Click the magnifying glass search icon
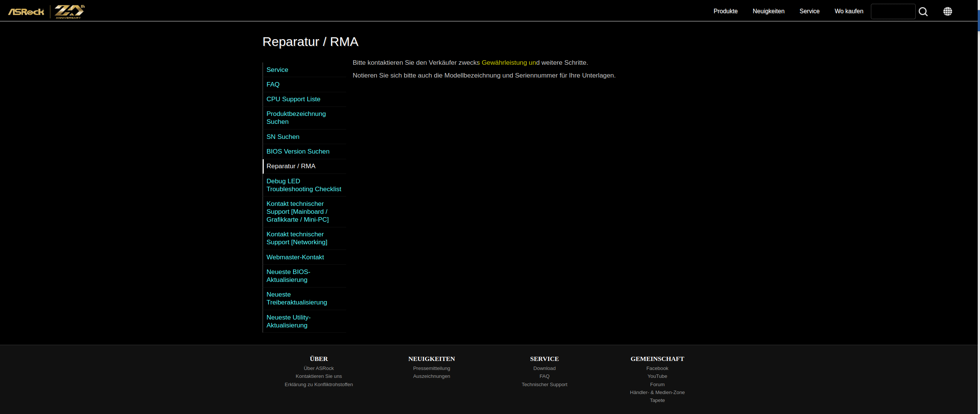980x414 pixels. [x=923, y=12]
